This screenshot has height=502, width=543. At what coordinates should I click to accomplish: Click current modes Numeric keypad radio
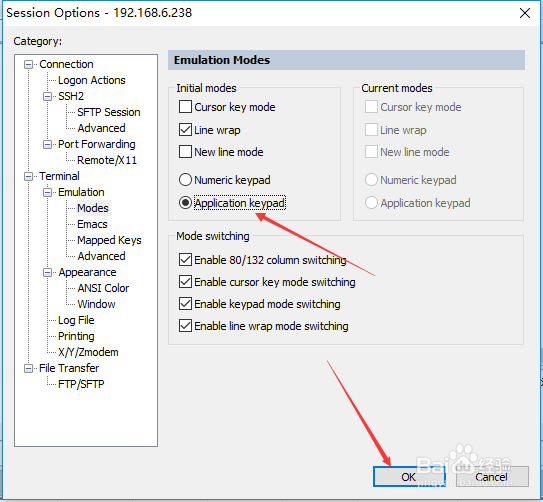pos(371,180)
